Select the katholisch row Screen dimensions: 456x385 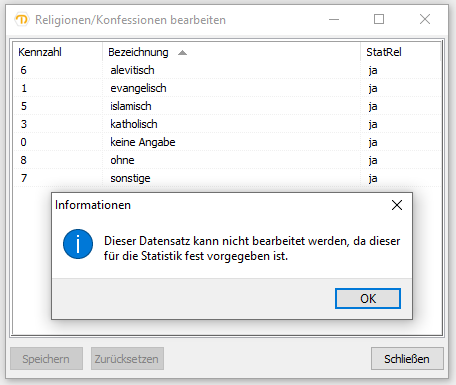(227, 124)
